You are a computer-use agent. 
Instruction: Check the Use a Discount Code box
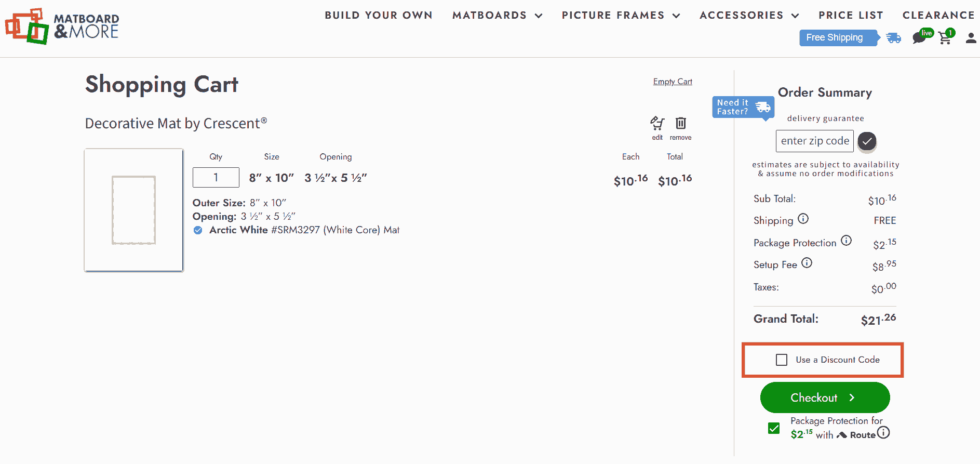(x=781, y=360)
